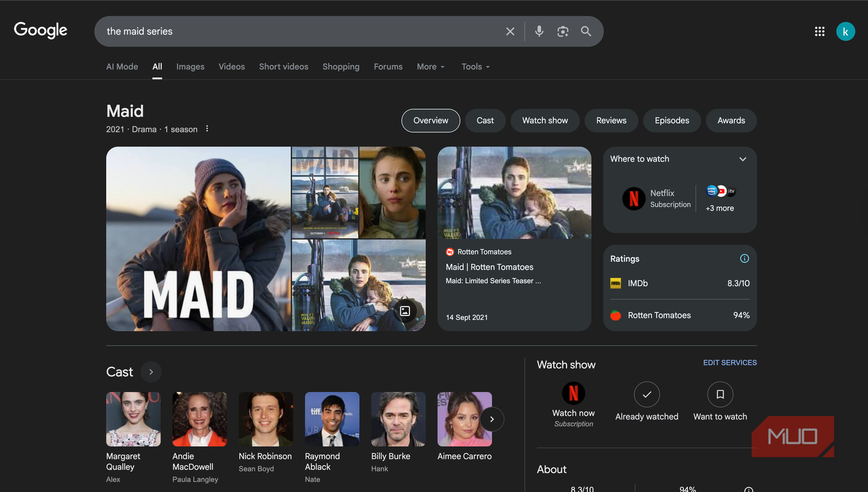Open the Tools dropdown
The height and width of the screenshot is (492, 868).
[476, 67]
